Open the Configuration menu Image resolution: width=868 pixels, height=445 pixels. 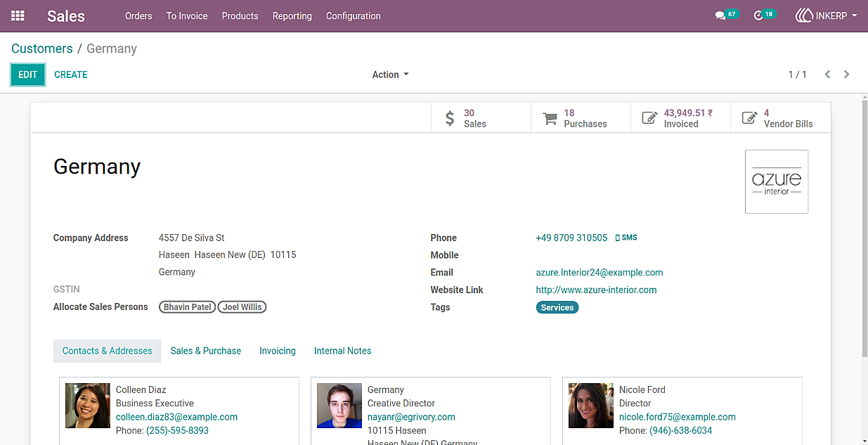[354, 15]
